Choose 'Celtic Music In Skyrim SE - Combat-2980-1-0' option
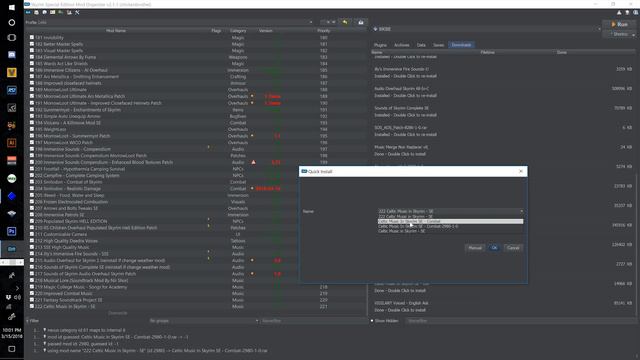The width and height of the screenshot is (640, 360). 450,226
